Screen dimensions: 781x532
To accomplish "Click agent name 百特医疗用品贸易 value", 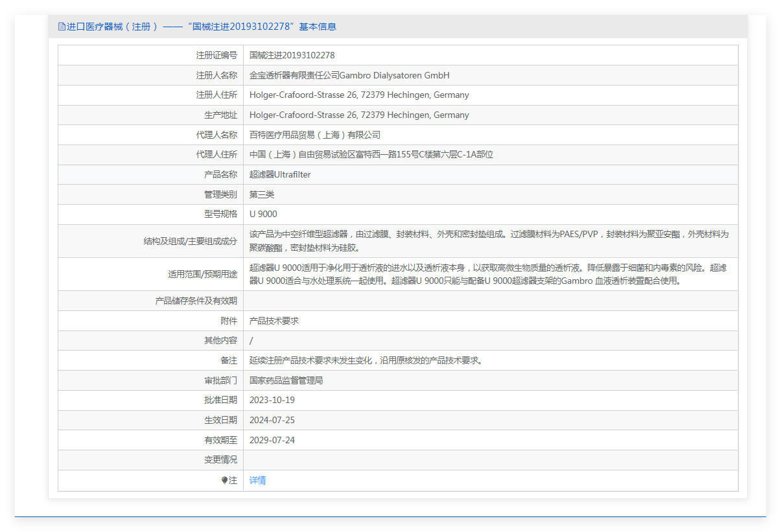I will [315, 135].
